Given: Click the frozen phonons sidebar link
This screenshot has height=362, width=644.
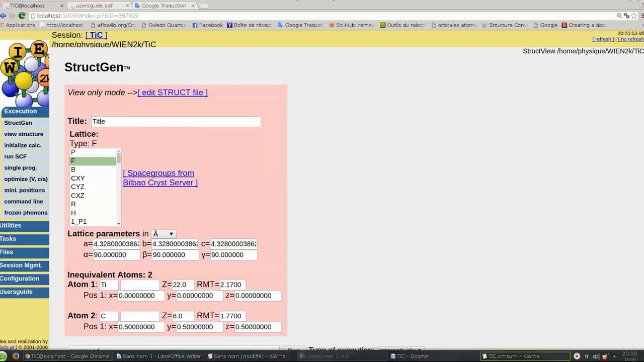Looking at the screenshot, I should (x=26, y=213).
